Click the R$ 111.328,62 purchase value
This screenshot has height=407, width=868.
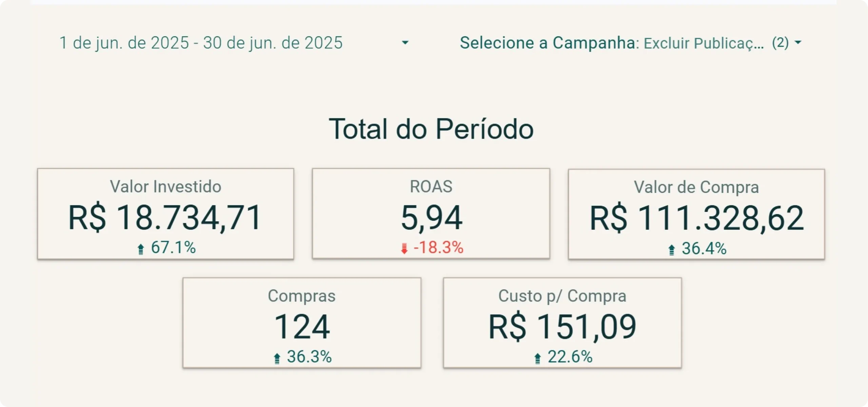[x=696, y=218]
